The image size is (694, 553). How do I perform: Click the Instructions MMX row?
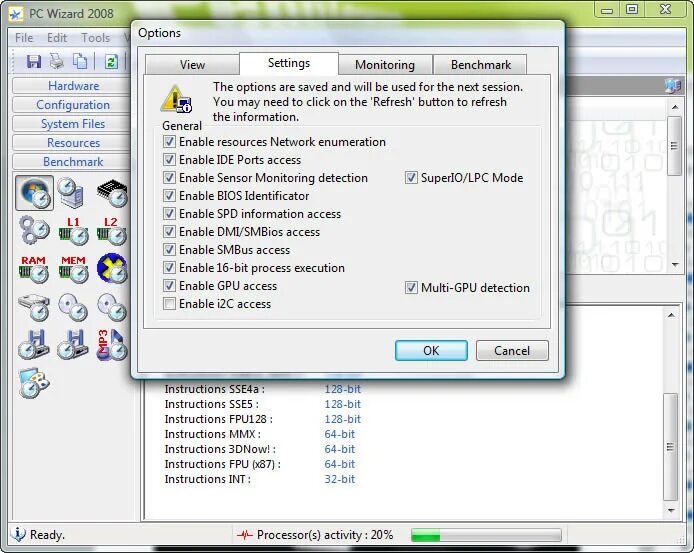tap(260, 434)
